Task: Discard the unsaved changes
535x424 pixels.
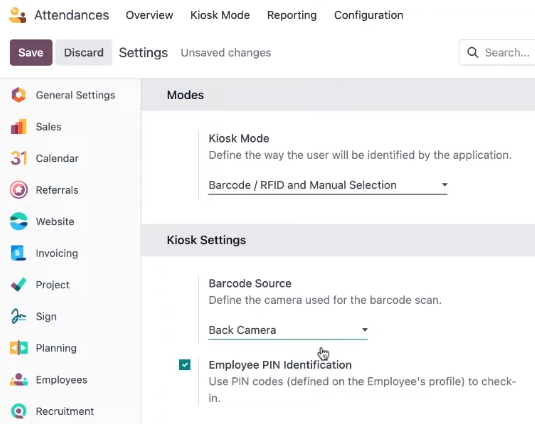Action: click(x=84, y=53)
